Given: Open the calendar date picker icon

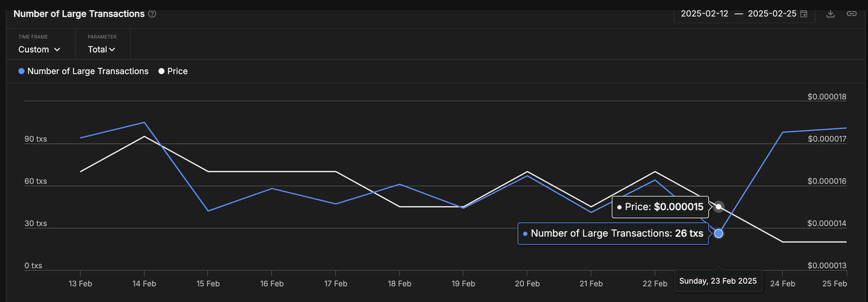Looking at the screenshot, I should click(x=804, y=14).
